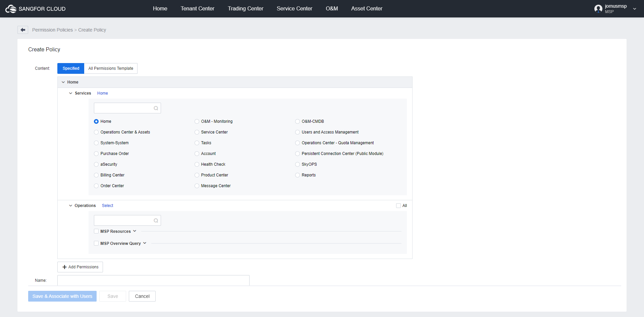Open the Permission Policies breadcrumb link
Screen dimensions: 644x317
pyautogui.click(x=52, y=30)
